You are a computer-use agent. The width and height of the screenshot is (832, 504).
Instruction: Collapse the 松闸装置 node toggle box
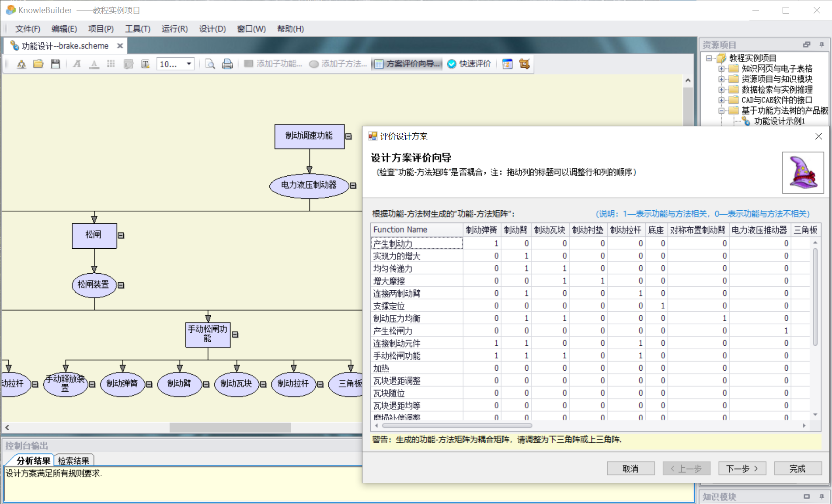[121, 285]
